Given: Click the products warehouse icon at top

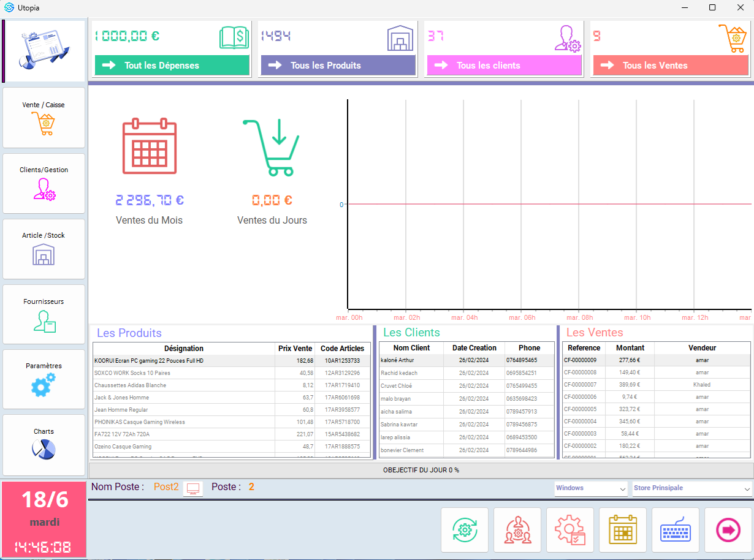Looking at the screenshot, I should point(400,37).
